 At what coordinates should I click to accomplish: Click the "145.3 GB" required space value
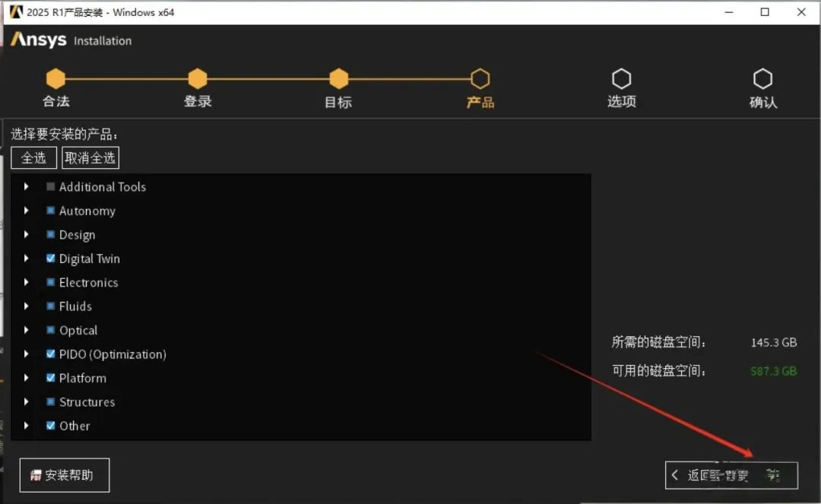(x=773, y=342)
